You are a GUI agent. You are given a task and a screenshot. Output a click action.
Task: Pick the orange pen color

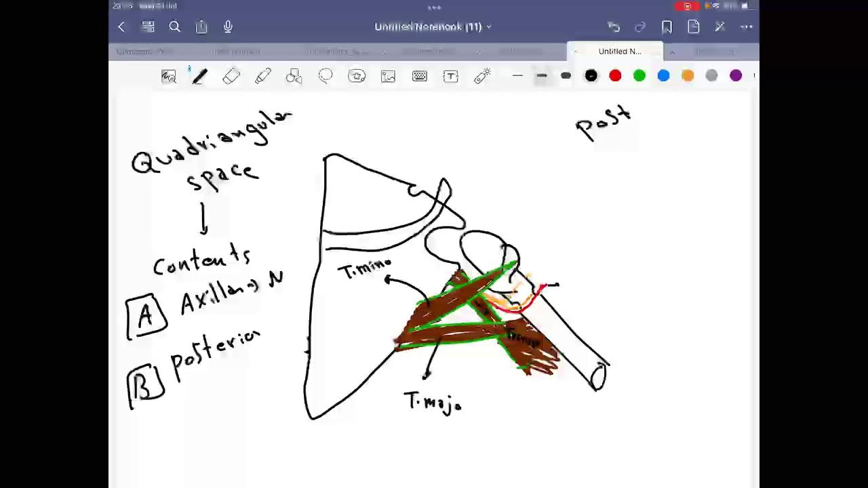click(688, 76)
